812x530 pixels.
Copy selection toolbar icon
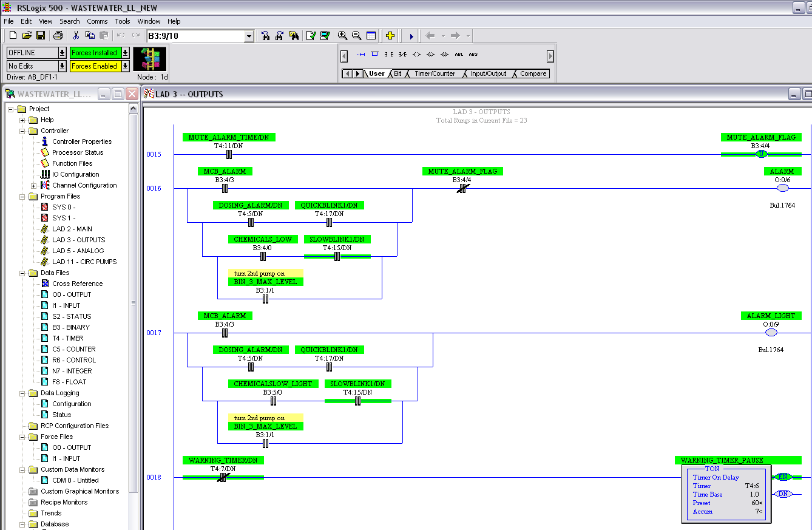pyautogui.click(x=90, y=36)
